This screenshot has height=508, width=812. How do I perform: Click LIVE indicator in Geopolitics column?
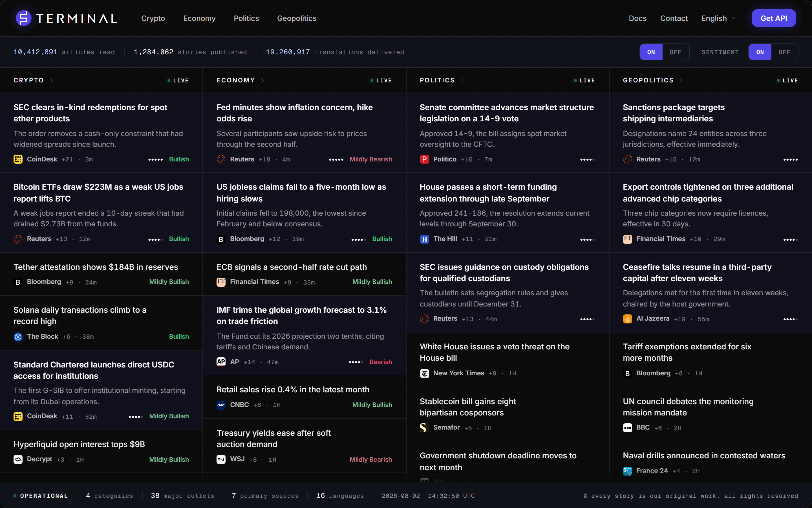787,80
